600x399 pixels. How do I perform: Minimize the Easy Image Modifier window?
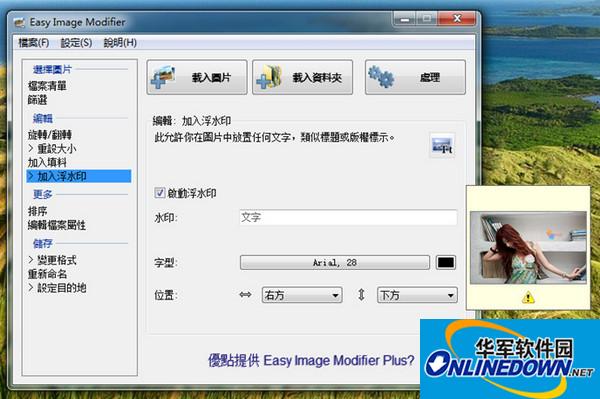coord(405,19)
